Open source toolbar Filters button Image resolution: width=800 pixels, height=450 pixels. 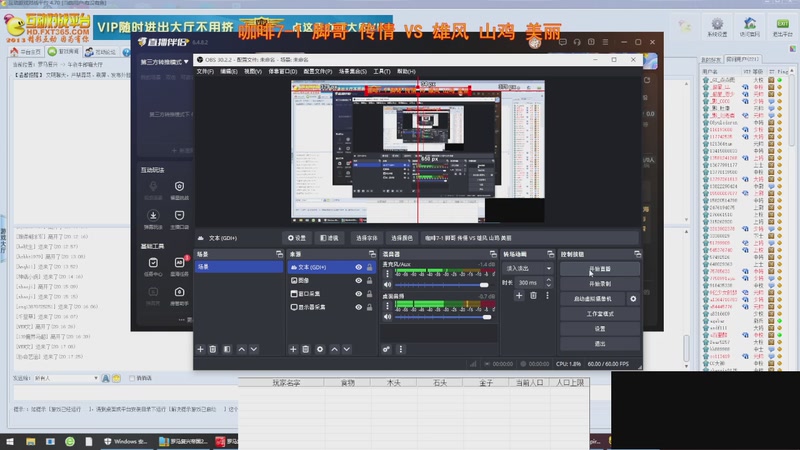coord(330,238)
